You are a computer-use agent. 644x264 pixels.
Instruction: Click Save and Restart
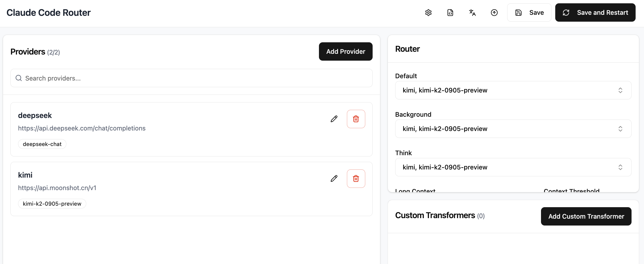[x=595, y=12]
